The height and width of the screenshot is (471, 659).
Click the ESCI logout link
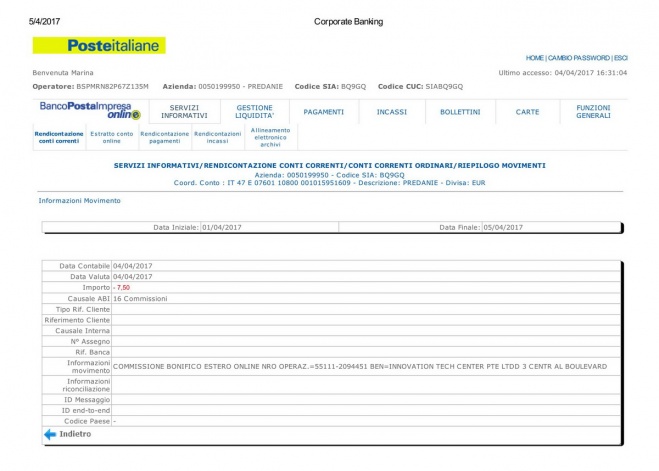coord(620,58)
